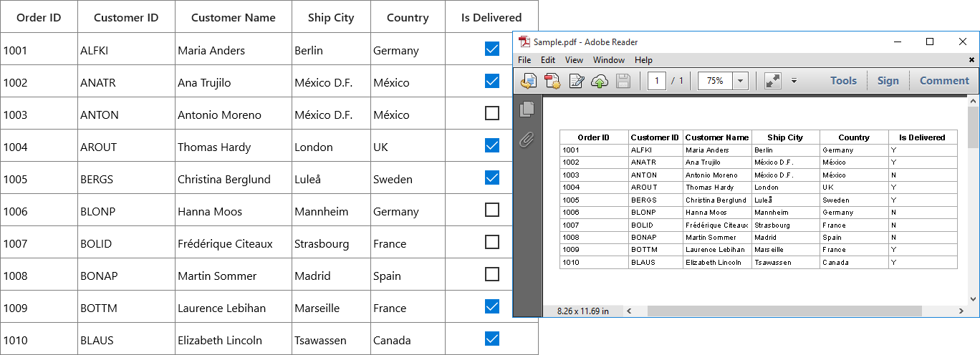Uncheck Is Delivered for order 1002
Viewport: 980px width, 355px height.
[x=492, y=81]
